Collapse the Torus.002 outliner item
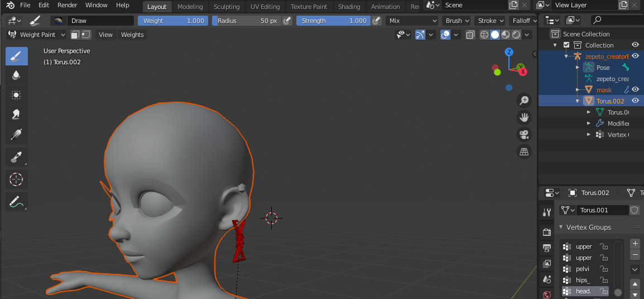644x299 pixels. point(578,101)
